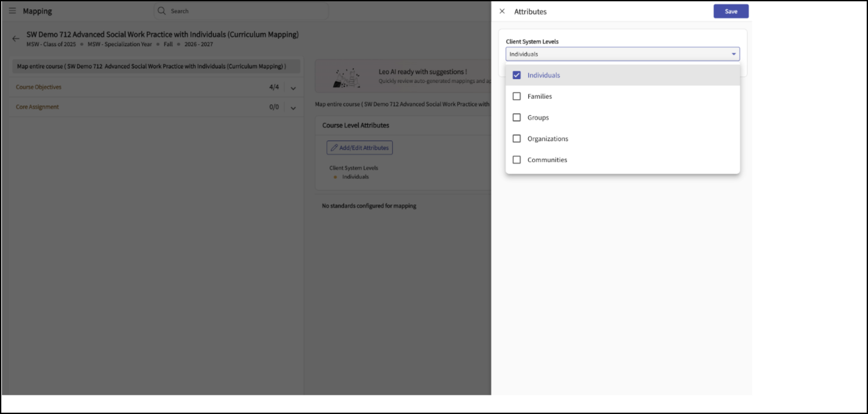
Task: Select the Organizations option label
Action: [548, 139]
